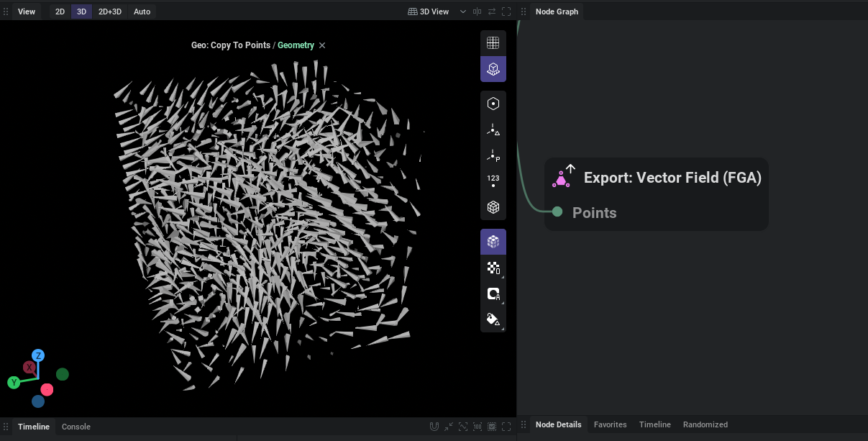The height and width of the screenshot is (441, 868).
Task: Open the Timeline tab beside Favorites
Action: 655,424
